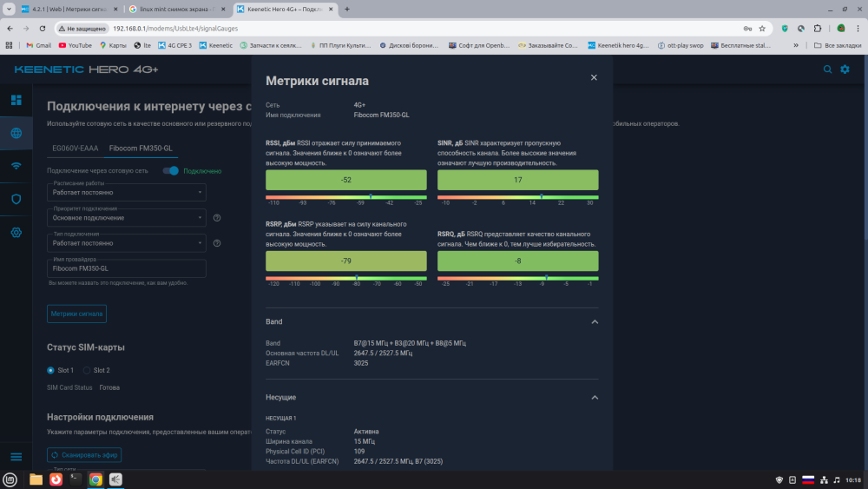Close the Метрики сигнала dialog
This screenshot has height=489, width=868.
(594, 77)
